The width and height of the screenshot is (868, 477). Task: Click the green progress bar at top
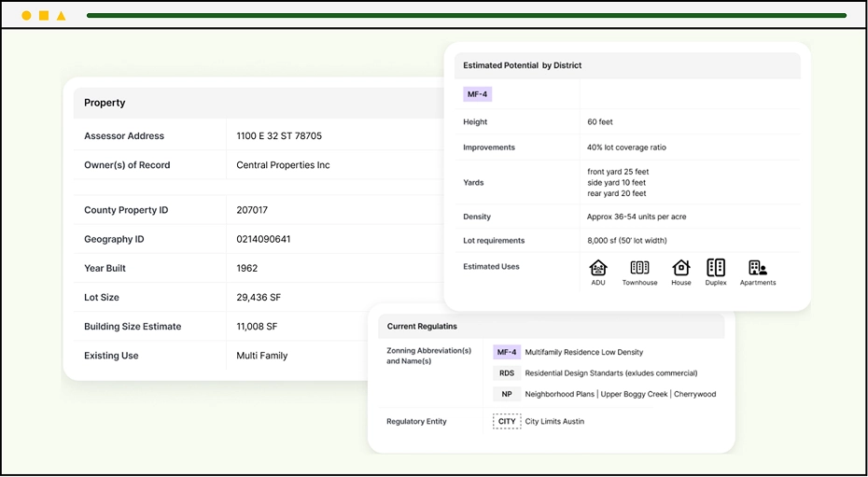point(467,16)
